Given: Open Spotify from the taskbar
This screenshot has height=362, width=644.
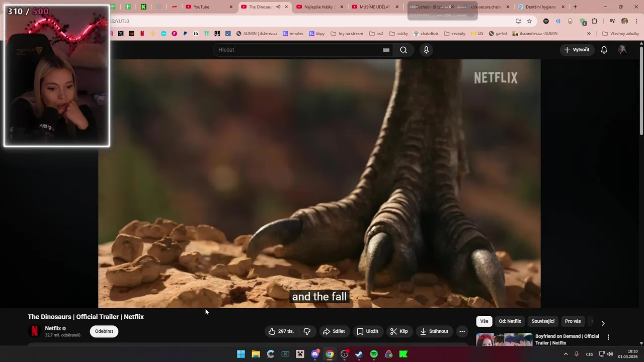Looking at the screenshot, I should [x=374, y=354].
